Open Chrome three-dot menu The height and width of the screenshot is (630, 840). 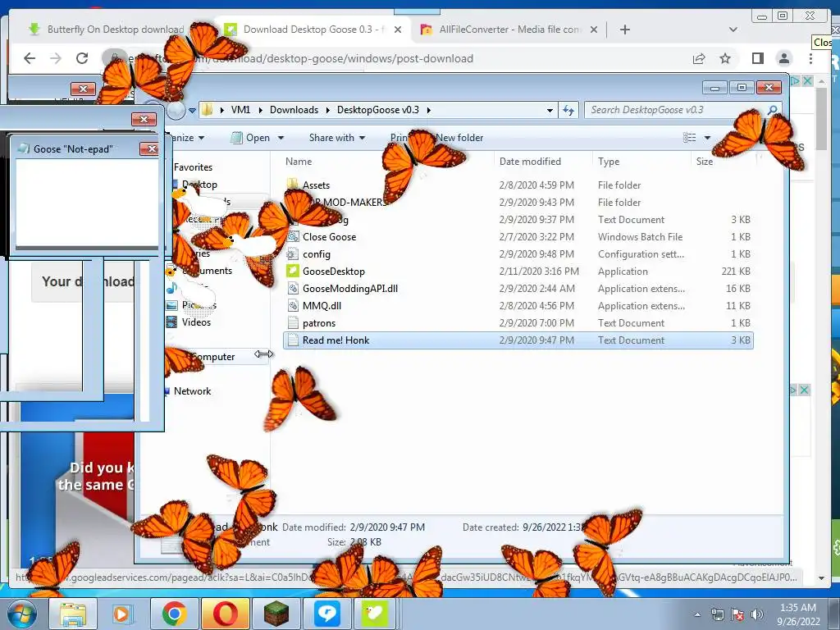point(810,58)
